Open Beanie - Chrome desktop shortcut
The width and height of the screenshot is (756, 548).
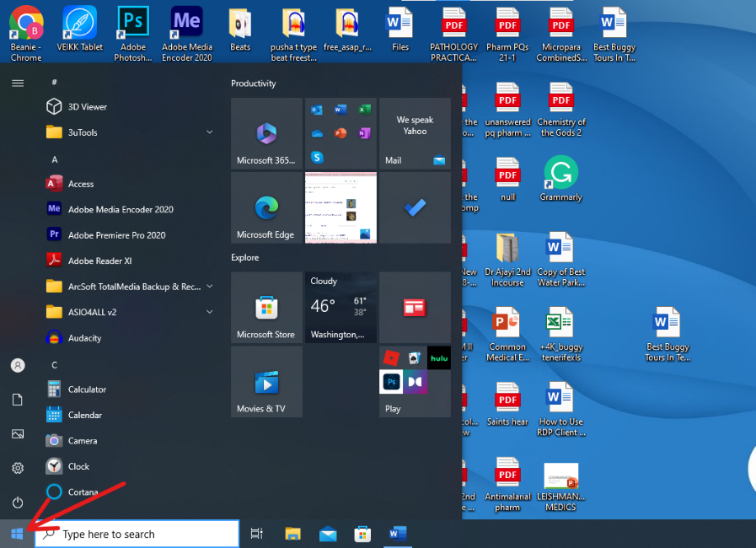(26, 34)
